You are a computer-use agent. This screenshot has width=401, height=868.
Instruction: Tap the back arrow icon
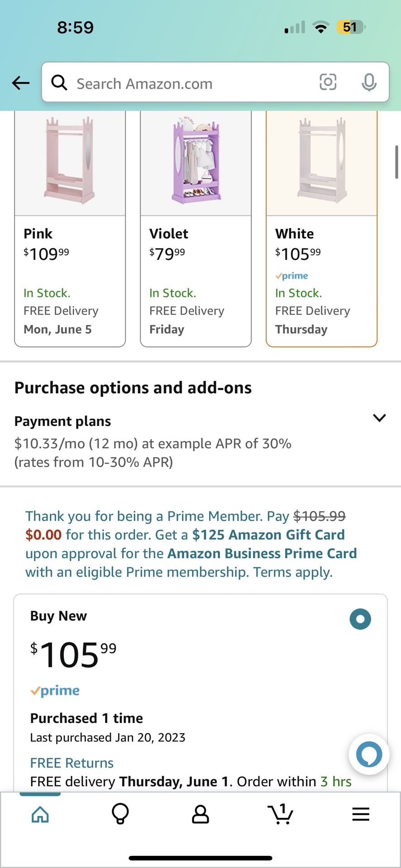pos(21,83)
